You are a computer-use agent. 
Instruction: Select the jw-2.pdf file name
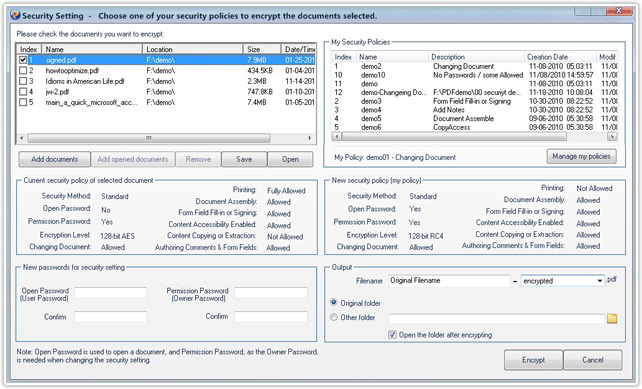57,92
